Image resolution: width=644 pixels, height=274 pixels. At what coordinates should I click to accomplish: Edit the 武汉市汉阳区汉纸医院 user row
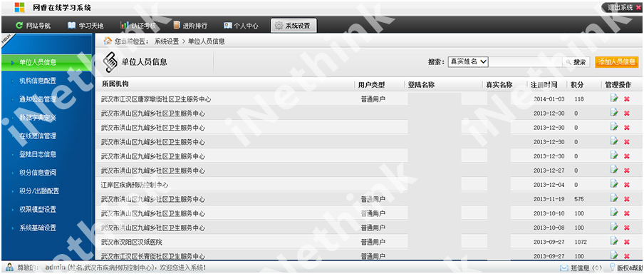coord(614,241)
